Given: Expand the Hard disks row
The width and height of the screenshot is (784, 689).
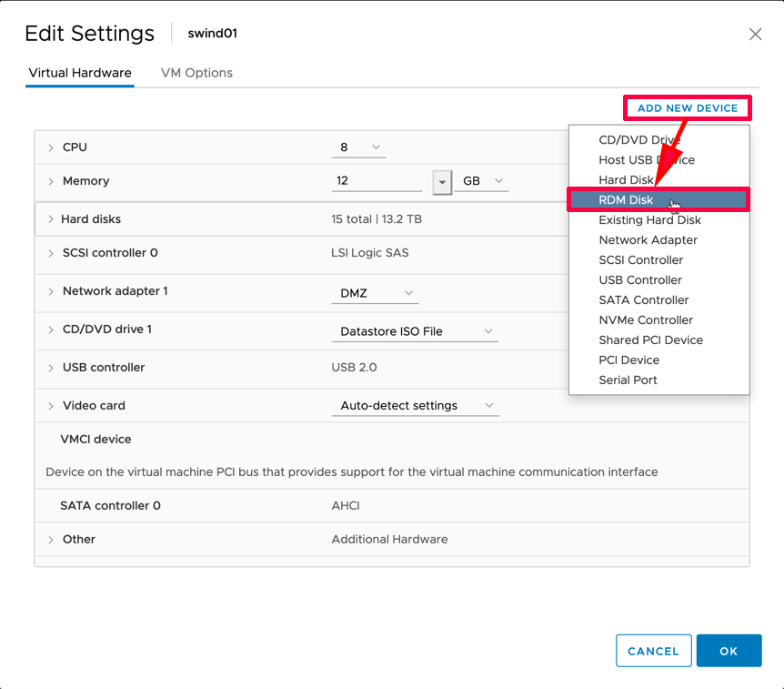Looking at the screenshot, I should [x=51, y=219].
